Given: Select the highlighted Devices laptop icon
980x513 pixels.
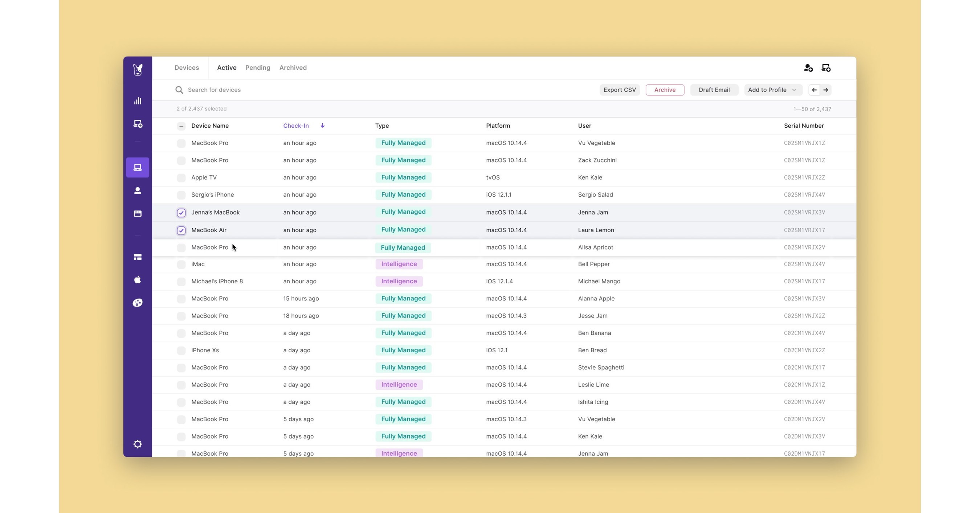Looking at the screenshot, I should coord(137,167).
